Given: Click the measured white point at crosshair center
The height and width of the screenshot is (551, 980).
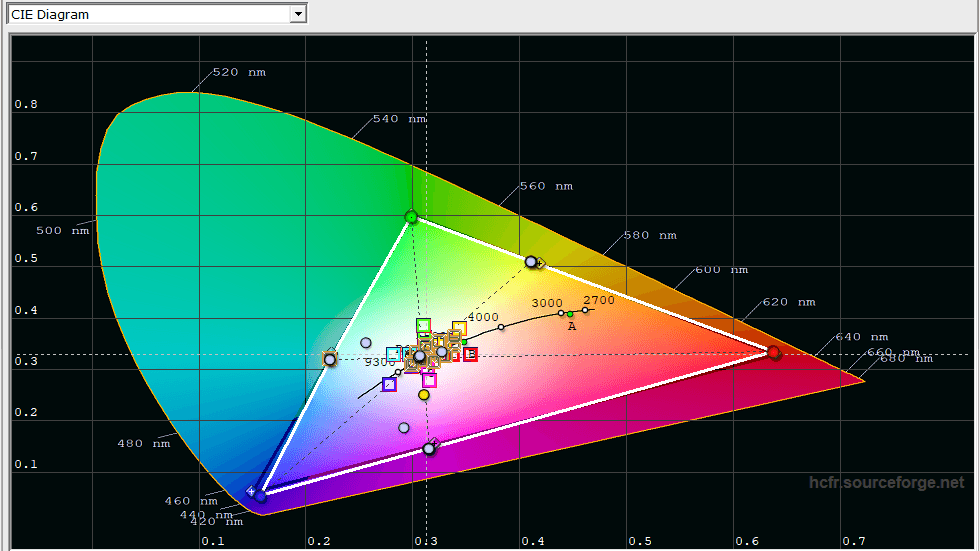Looking at the screenshot, I should pos(420,356).
